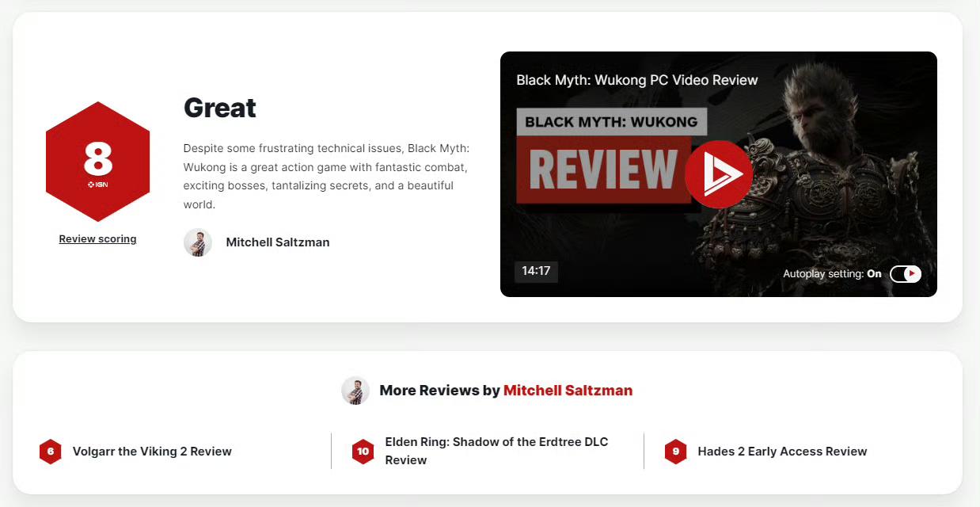Click the Great verdict heading
The image size is (980, 507).
pos(220,108)
